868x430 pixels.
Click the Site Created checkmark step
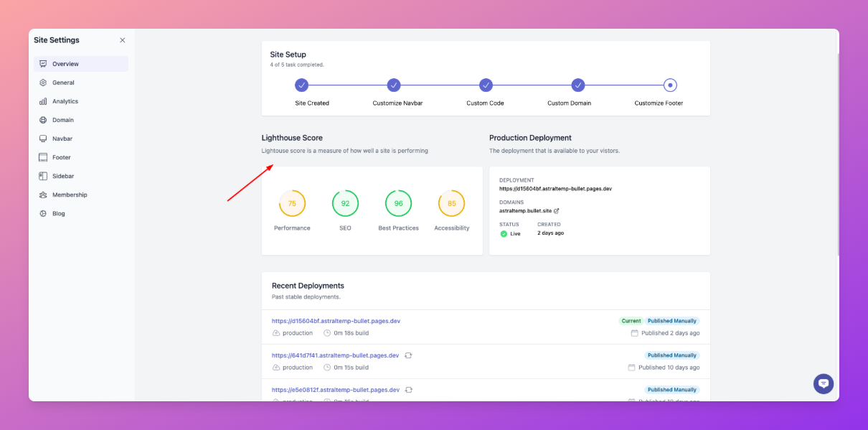point(302,85)
